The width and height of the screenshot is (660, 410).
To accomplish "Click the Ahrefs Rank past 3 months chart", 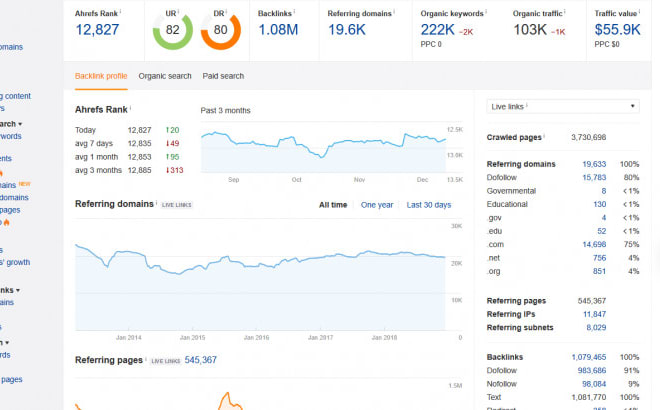I will pos(323,147).
